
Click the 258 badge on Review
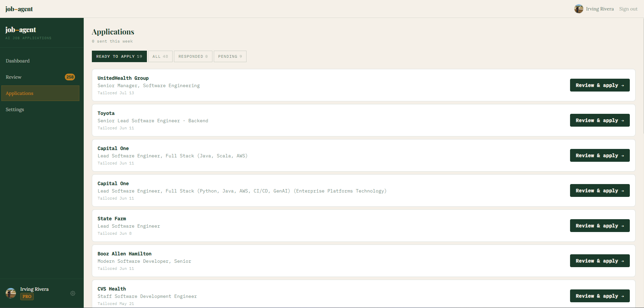pyautogui.click(x=70, y=77)
